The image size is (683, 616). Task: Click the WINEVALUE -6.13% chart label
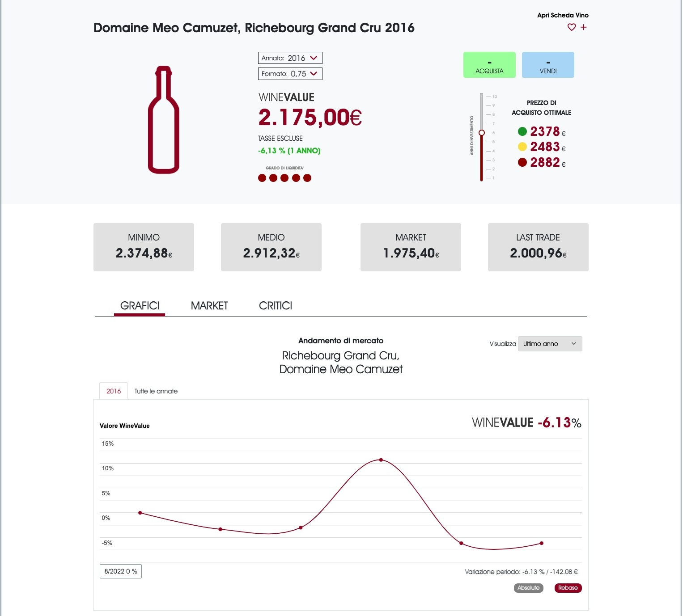[x=526, y=422]
